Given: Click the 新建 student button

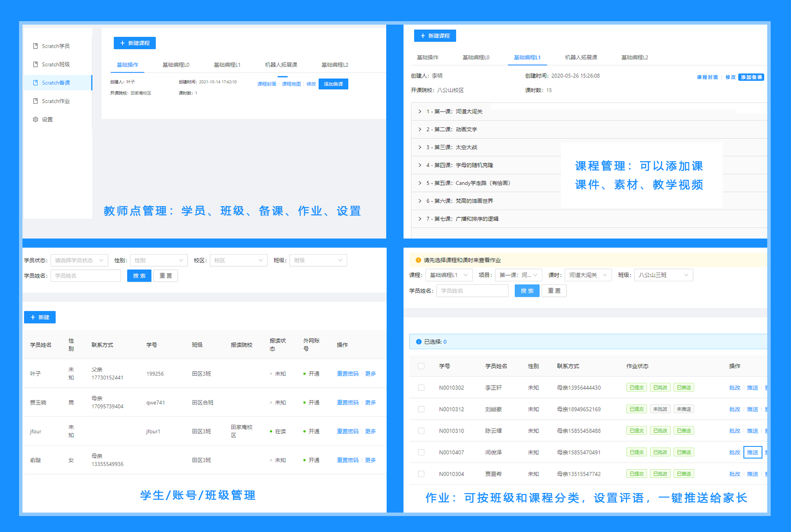Looking at the screenshot, I should click(40, 317).
